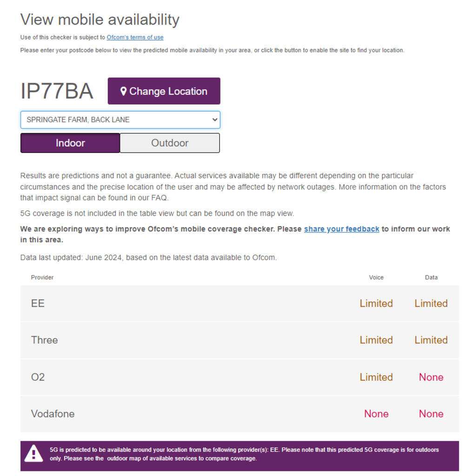Click the Voice column header
This screenshot has width=472, height=476.
376,278
